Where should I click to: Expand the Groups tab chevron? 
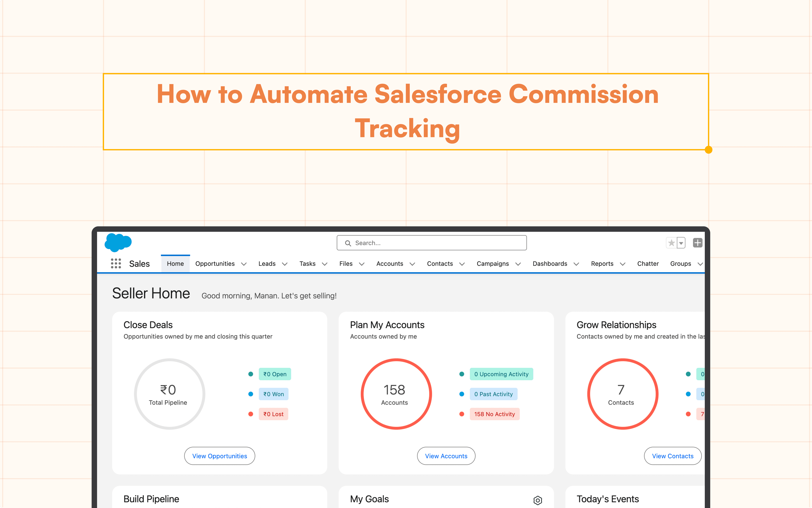[x=700, y=264]
